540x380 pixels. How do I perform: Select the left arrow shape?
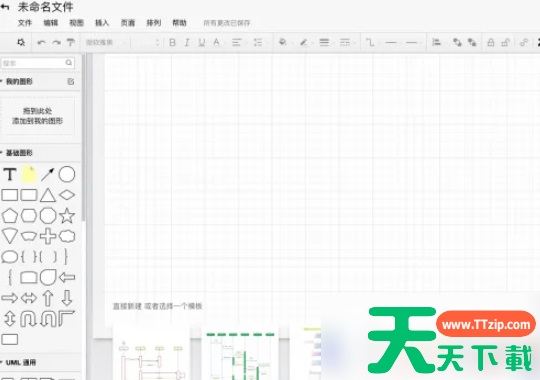[67, 277]
